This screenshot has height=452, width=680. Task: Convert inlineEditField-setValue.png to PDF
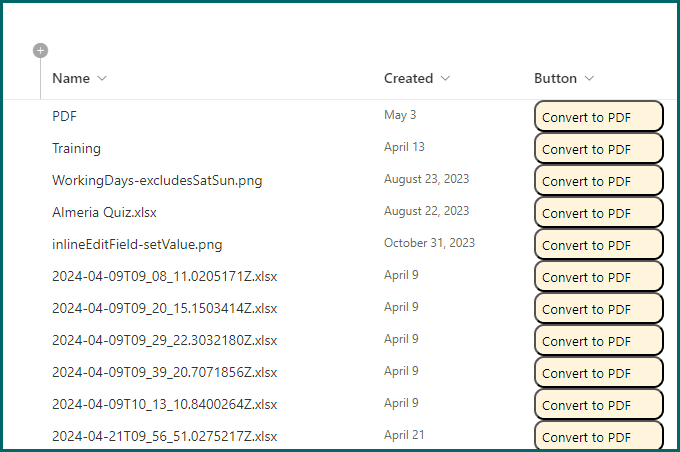pyautogui.click(x=598, y=245)
